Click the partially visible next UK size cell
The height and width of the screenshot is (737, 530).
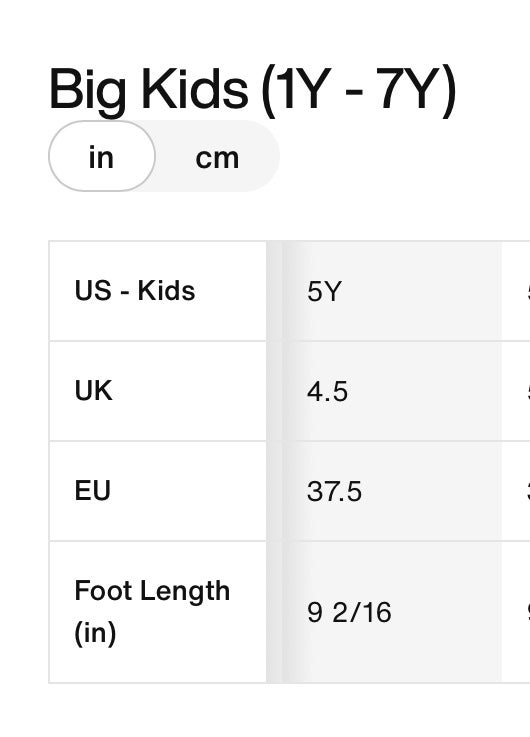[516, 391]
